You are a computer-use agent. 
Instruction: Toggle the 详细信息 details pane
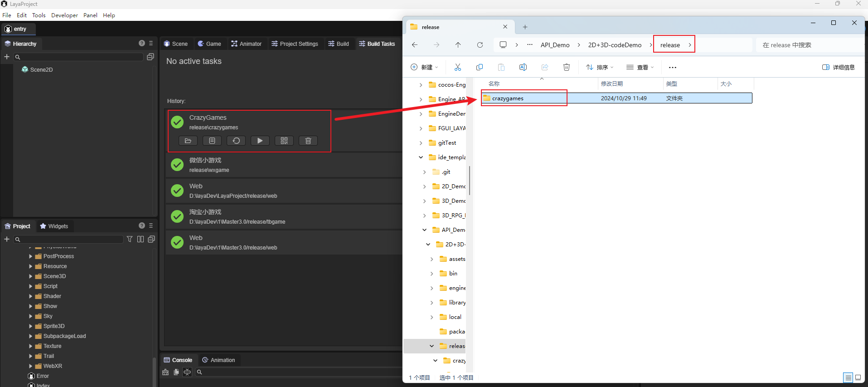839,67
